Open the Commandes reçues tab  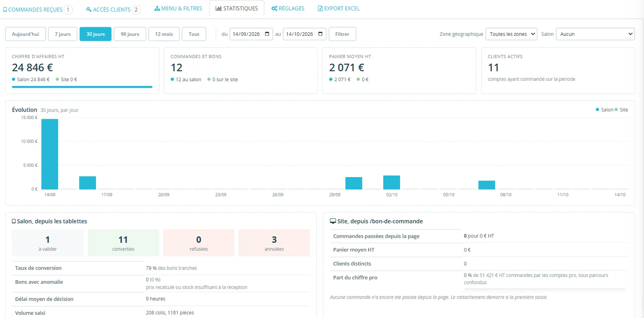tap(37, 9)
